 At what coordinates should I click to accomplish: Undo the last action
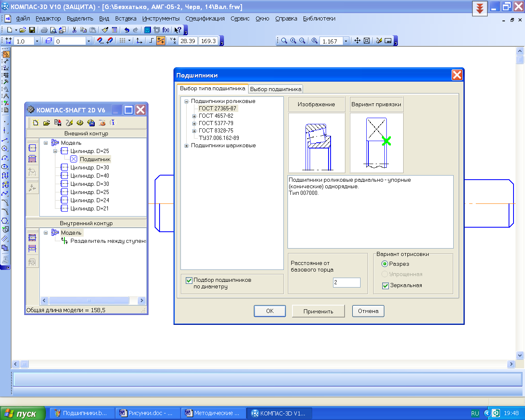127,30
